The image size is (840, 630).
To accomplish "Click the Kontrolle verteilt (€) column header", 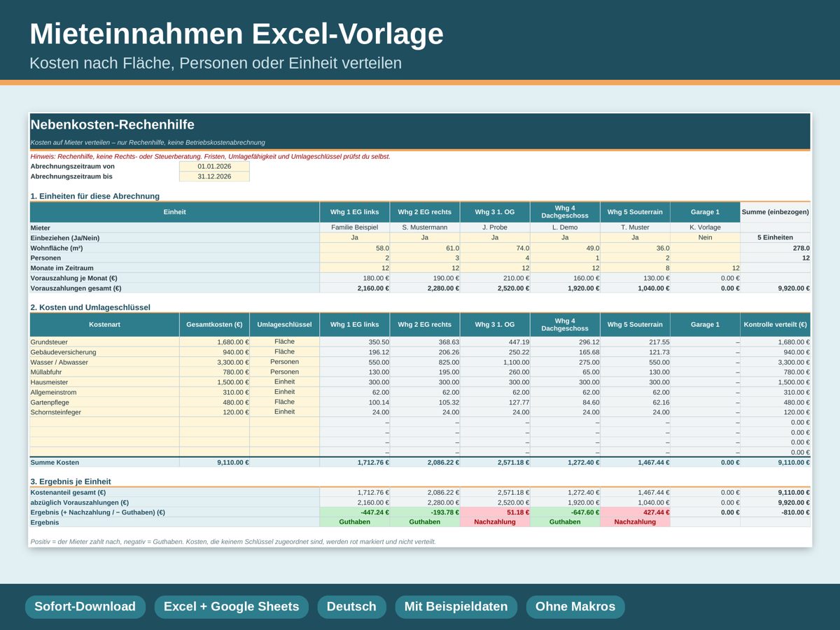I will [775, 325].
